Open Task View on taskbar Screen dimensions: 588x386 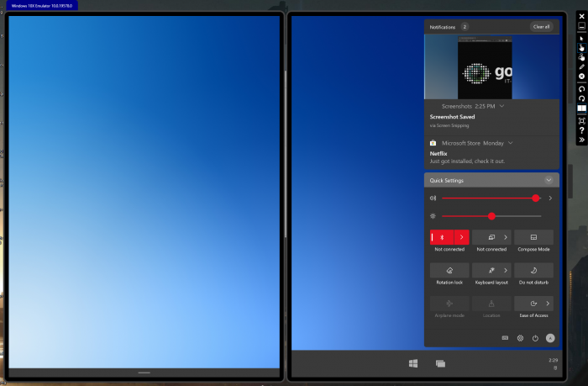(x=440, y=363)
